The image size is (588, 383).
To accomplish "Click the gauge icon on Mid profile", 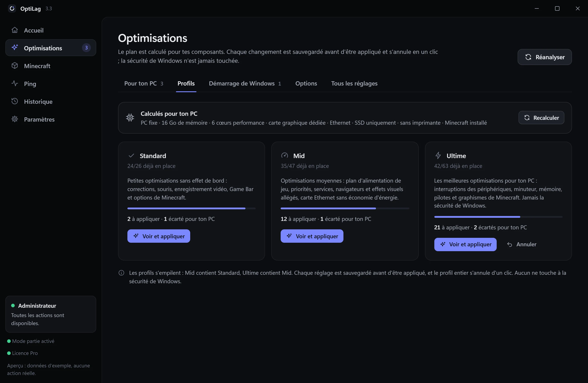I will coord(285,156).
